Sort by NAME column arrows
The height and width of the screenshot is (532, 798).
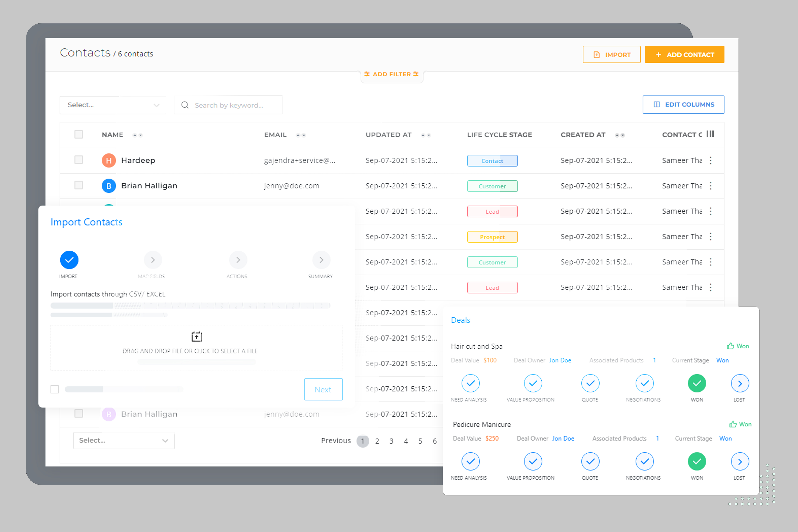pyautogui.click(x=137, y=135)
